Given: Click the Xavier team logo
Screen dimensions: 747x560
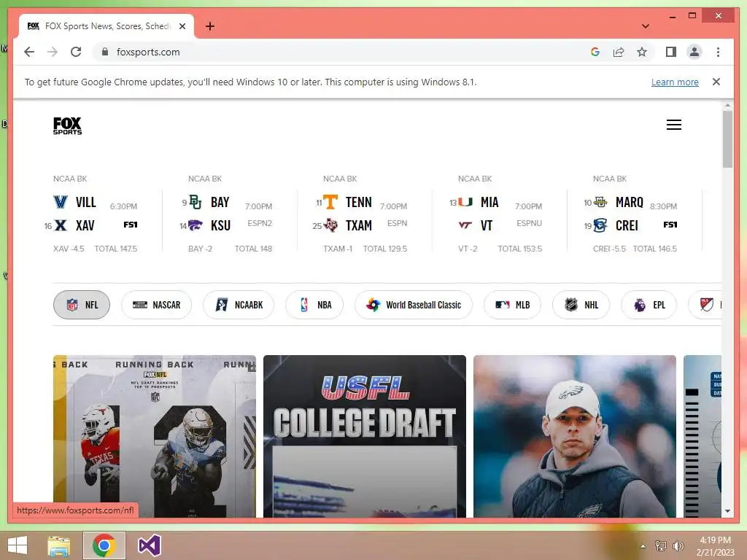Looking at the screenshot, I should click(x=61, y=225).
